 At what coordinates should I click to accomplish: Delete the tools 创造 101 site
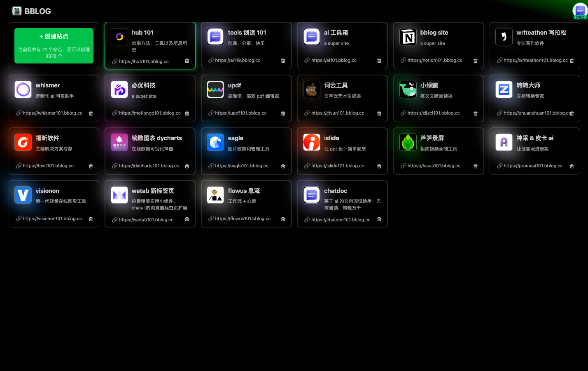click(x=283, y=61)
